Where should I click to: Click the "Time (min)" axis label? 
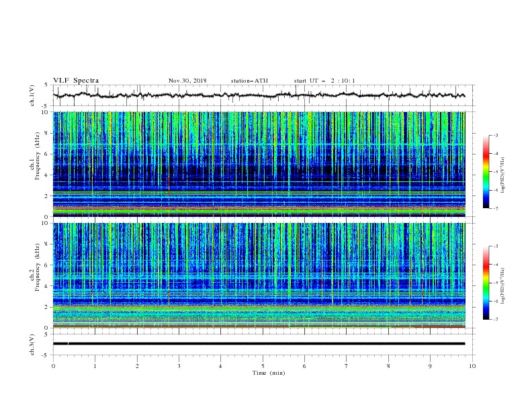[269, 373]
